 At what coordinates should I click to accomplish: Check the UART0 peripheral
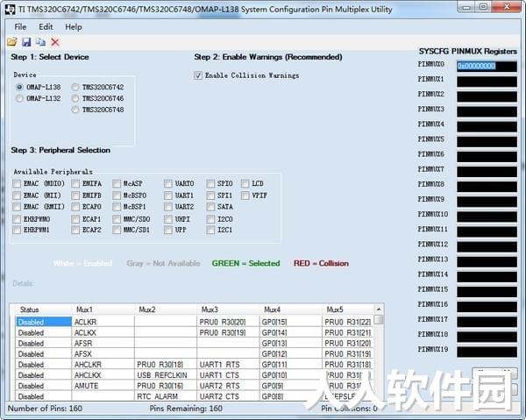point(168,183)
